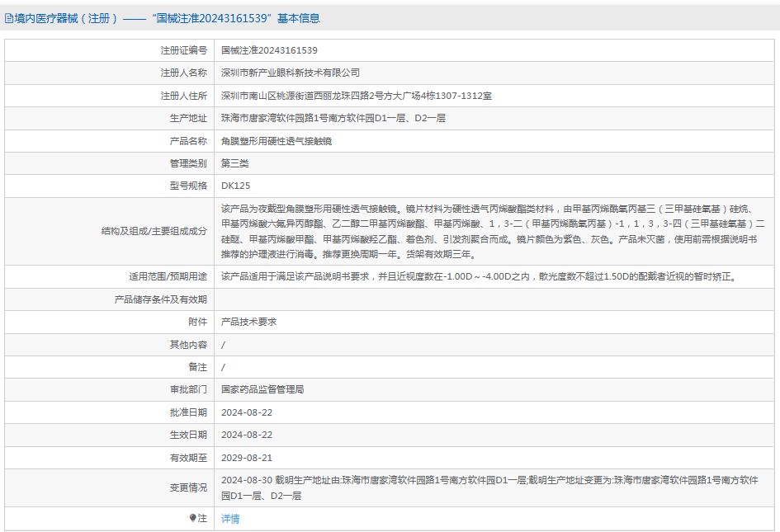The width and height of the screenshot is (780, 532).
Task: Click the 变更情况 change record text
Action: [x=487, y=487]
